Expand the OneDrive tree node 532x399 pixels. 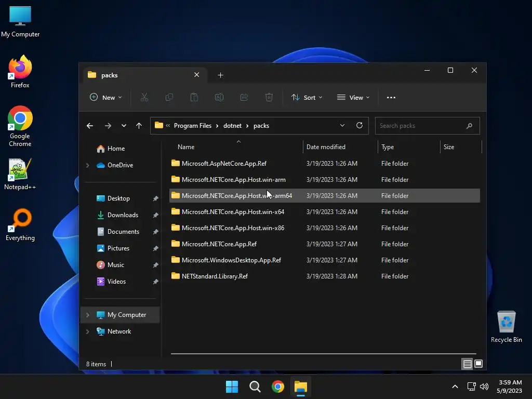(x=87, y=165)
